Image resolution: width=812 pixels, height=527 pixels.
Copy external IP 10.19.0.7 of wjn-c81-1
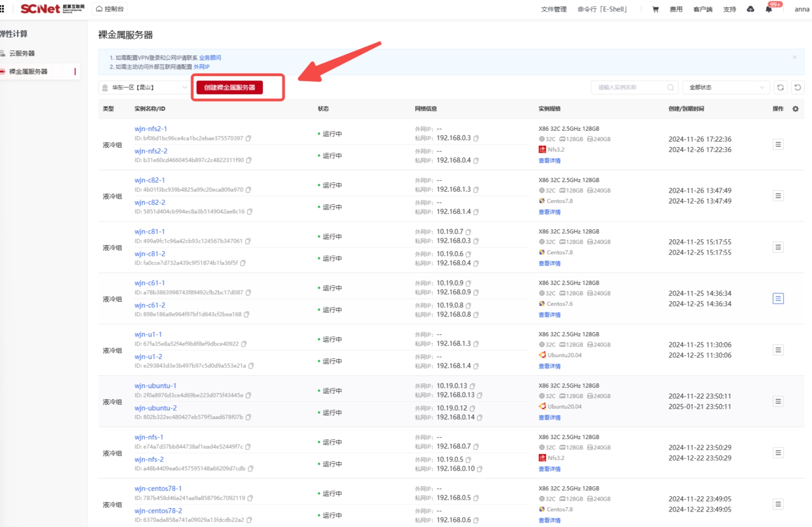coord(468,232)
